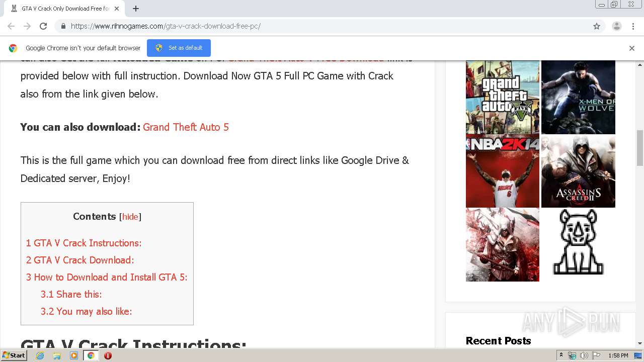Screen dimensions: 644x362
Task: Jump to 1 GTA V Crack Instructions
Action: (x=84, y=243)
